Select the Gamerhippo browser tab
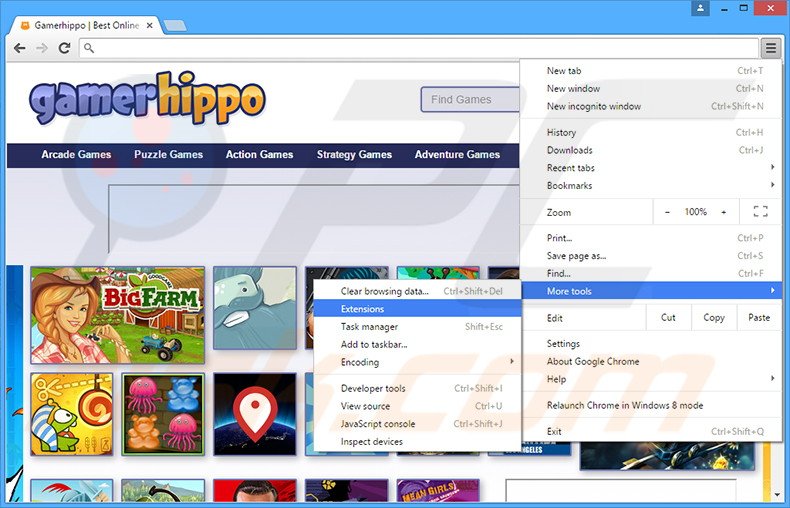This screenshot has width=790, height=508. pyautogui.click(x=86, y=25)
